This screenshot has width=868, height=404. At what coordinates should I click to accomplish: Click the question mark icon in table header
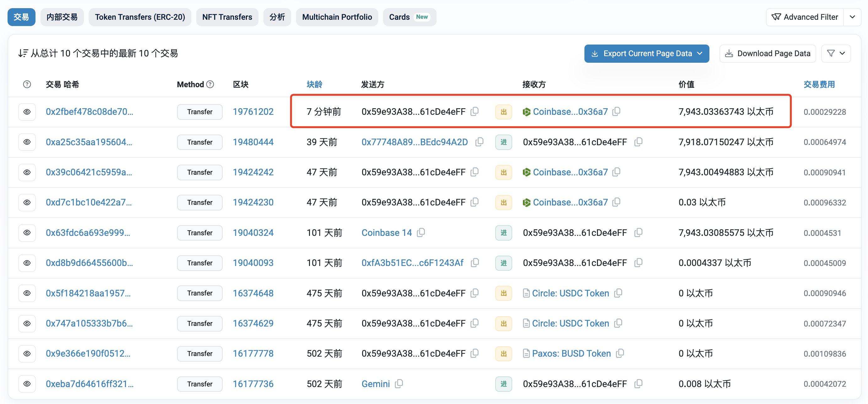(x=27, y=84)
